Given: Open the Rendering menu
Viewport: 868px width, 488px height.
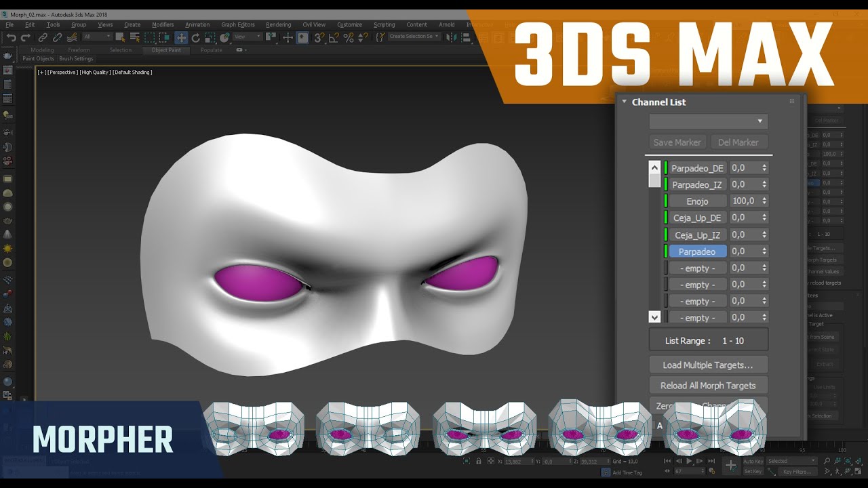Looking at the screenshot, I should [x=278, y=24].
